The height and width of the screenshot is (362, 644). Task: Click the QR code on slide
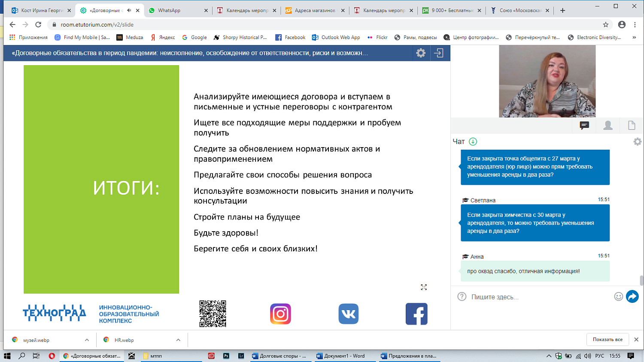(213, 314)
